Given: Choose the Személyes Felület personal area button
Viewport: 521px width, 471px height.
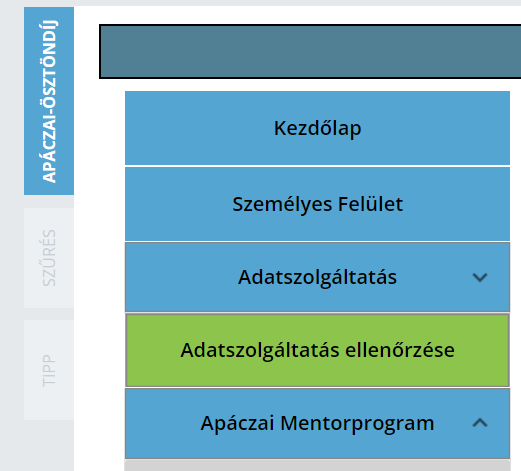Looking at the screenshot, I should (x=317, y=204).
